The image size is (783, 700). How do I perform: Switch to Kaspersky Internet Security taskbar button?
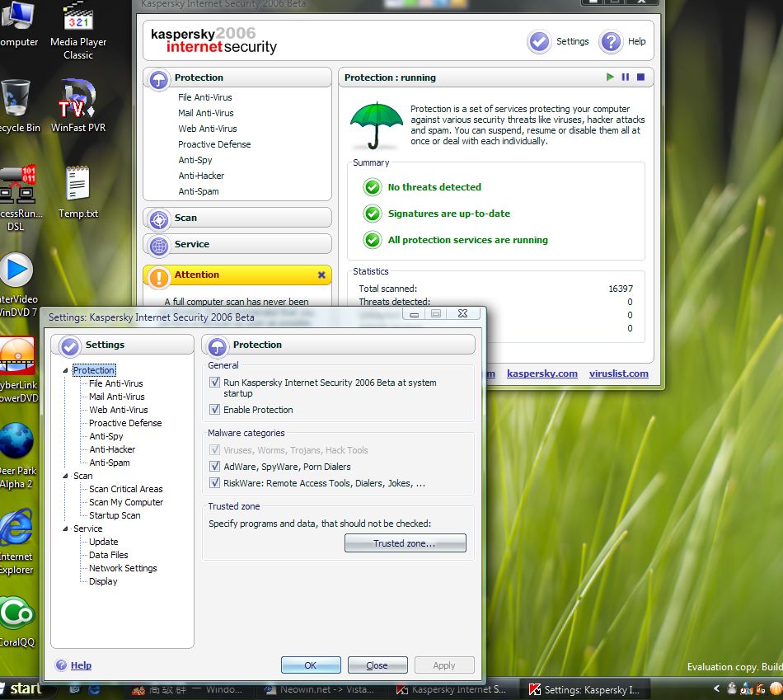[x=452, y=689]
